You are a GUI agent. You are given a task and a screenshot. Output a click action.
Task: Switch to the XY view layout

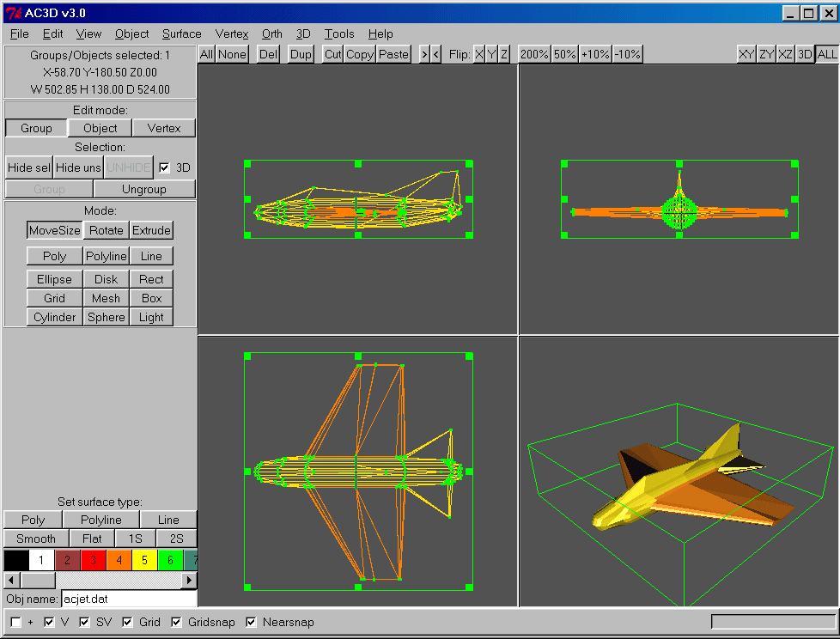746,54
